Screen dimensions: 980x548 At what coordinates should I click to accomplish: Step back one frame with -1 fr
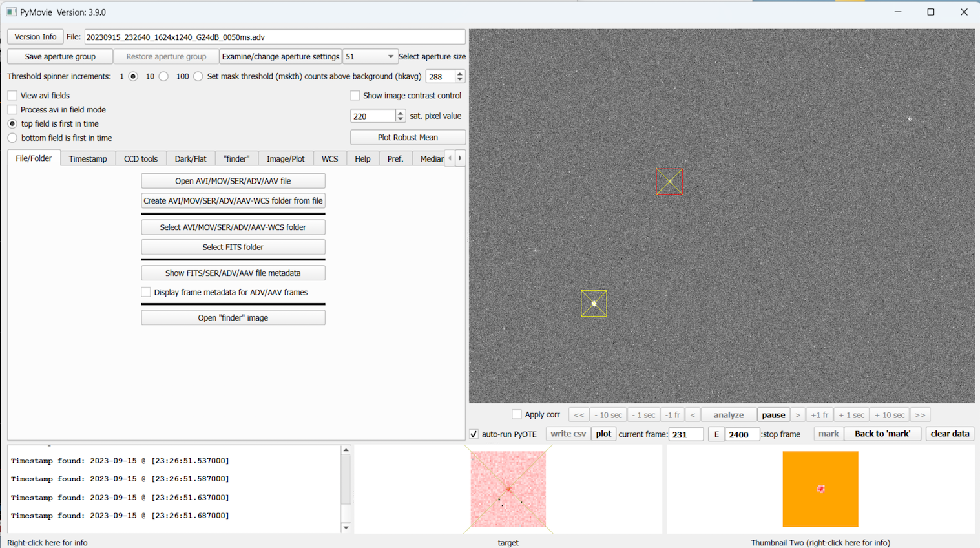(x=672, y=415)
